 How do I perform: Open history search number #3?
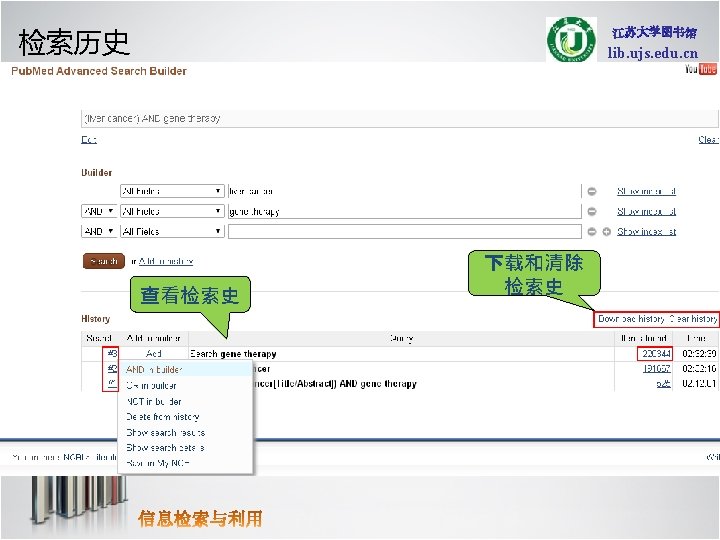[112, 354]
